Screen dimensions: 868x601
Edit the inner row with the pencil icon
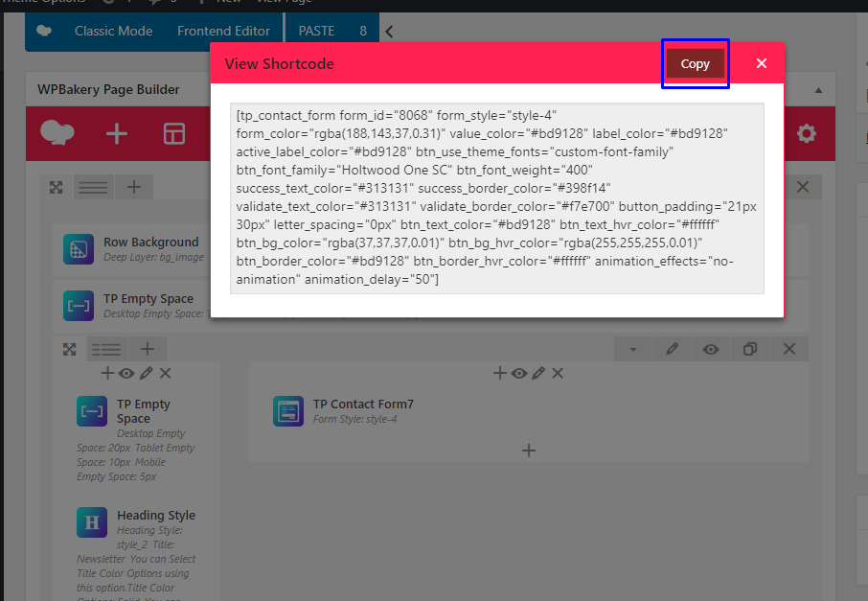(672, 349)
